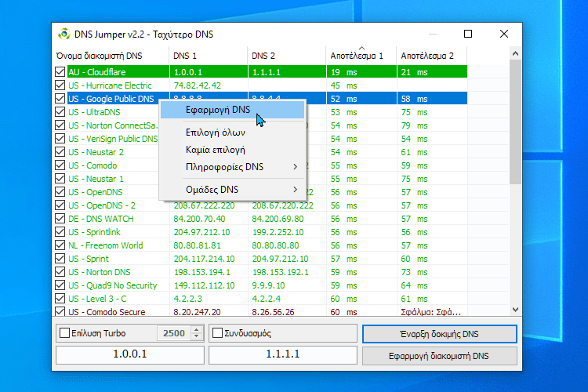Choose Καμία επιλογή from context menu
The height and width of the screenshot is (392, 588).
233,150
